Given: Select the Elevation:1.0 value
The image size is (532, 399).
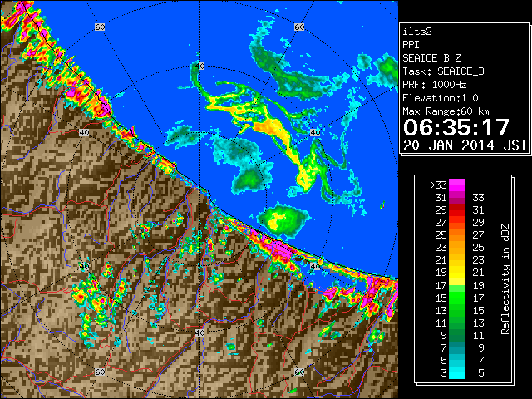Looking at the screenshot, I should click(x=441, y=98).
